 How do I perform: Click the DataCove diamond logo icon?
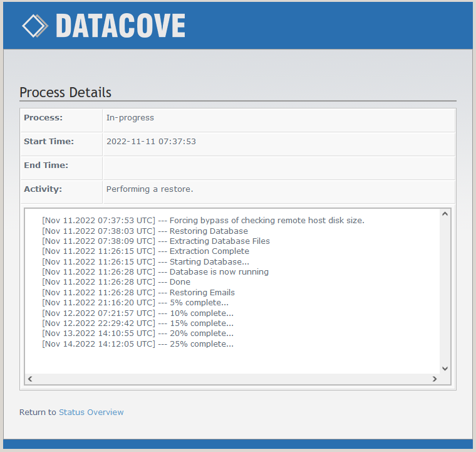pos(35,26)
